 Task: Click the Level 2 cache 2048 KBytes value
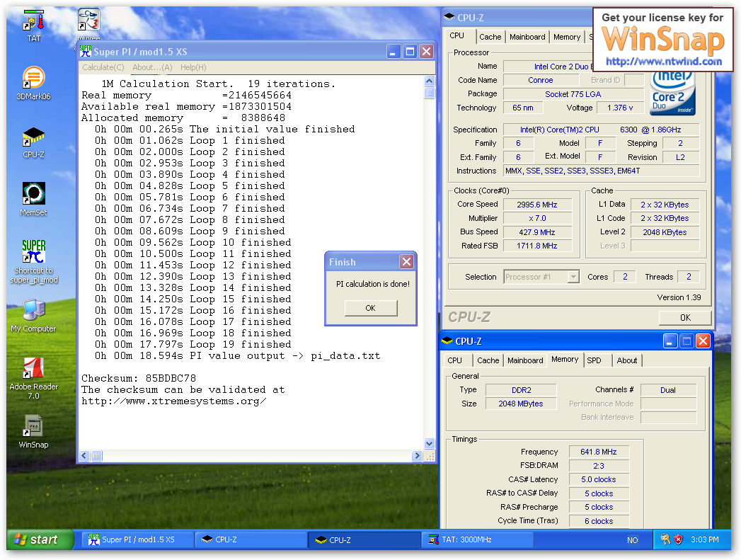[x=665, y=232]
